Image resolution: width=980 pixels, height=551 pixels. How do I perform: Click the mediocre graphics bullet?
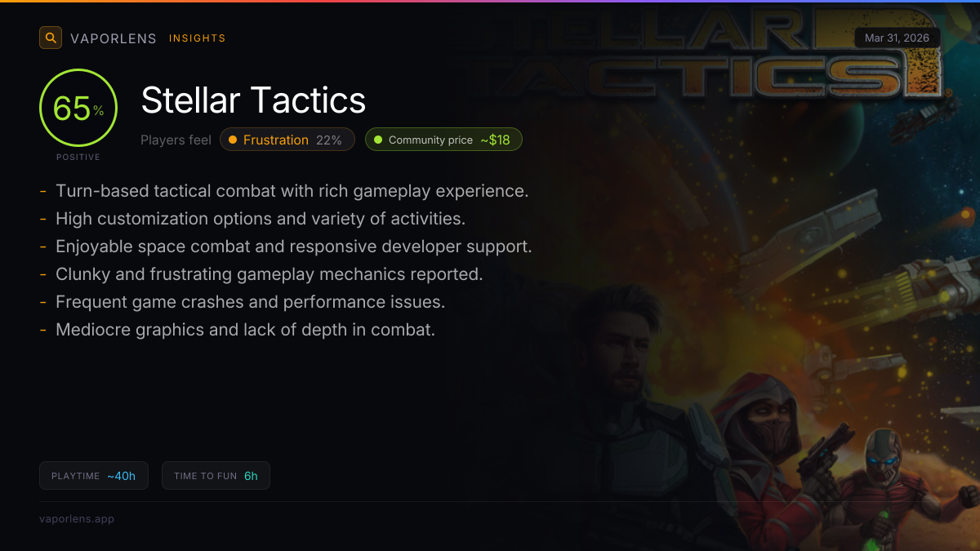245,330
